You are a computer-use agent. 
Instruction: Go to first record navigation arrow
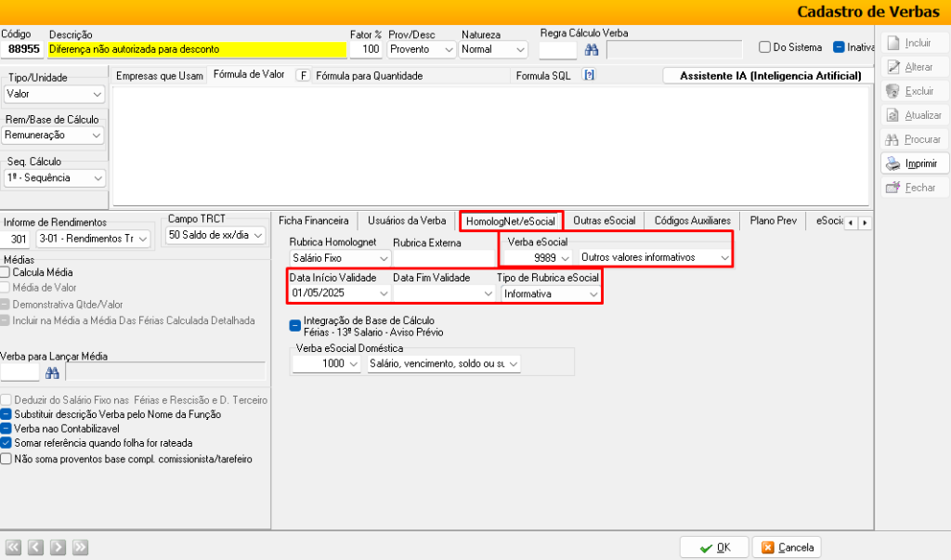pos(13,547)
